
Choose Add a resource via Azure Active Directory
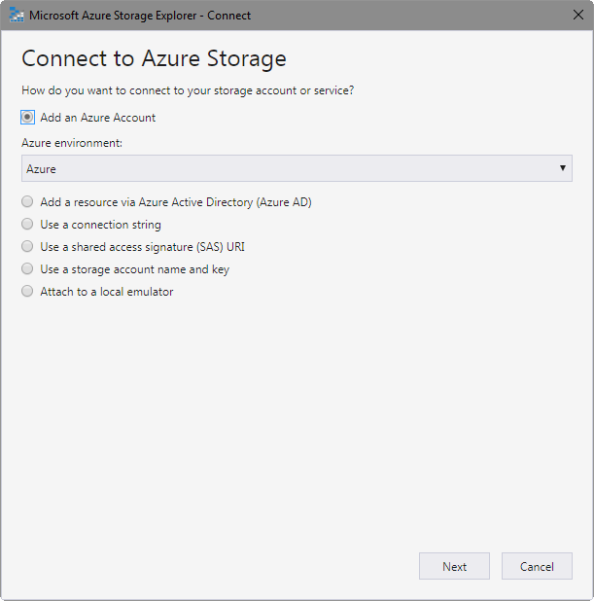(x=27, y=202)
